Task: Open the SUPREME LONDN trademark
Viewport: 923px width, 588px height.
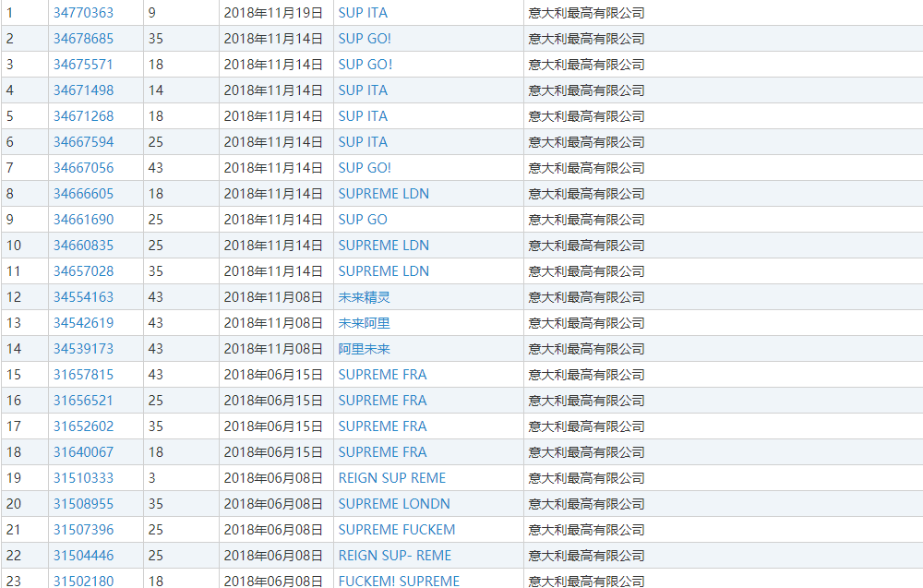Action: click(x=394, y=504)
